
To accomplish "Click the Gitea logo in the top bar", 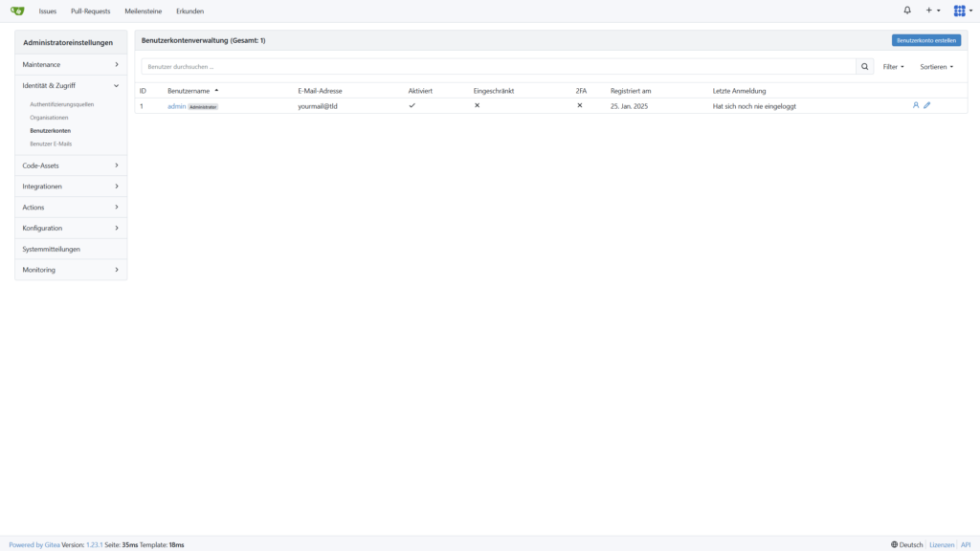I will tap(17, 11).
